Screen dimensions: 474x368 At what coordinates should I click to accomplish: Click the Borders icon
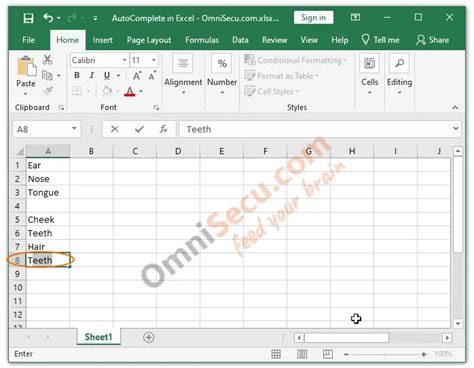pos(77,91)
